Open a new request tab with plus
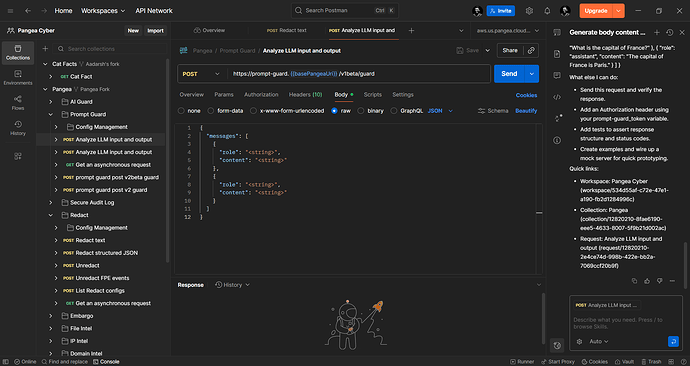 pos(411,30)
